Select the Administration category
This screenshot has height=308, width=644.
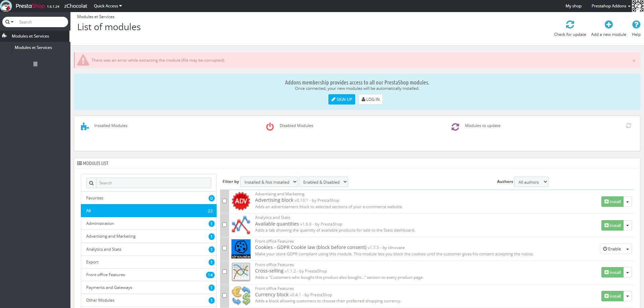point(149,224)
